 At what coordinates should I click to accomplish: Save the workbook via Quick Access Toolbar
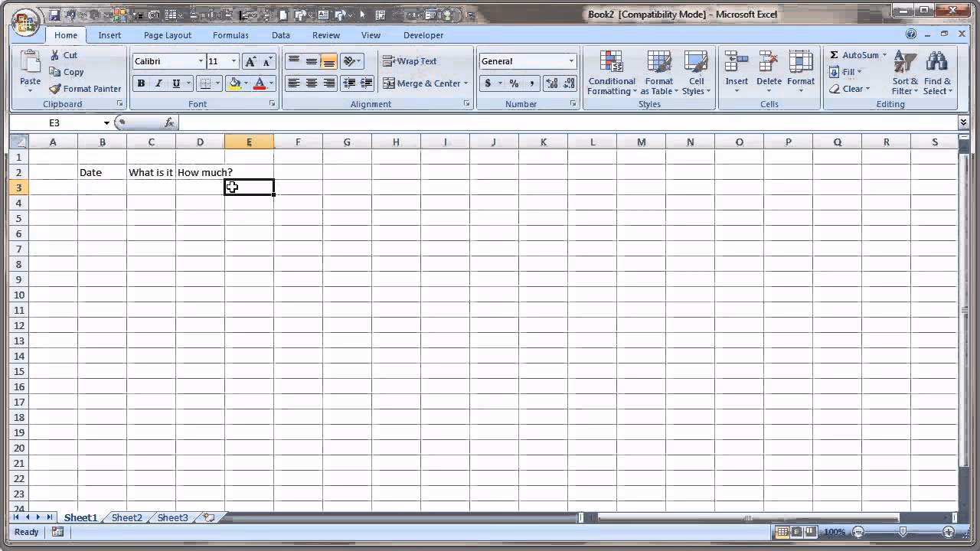pyautogui.click(x=54, y=13)
